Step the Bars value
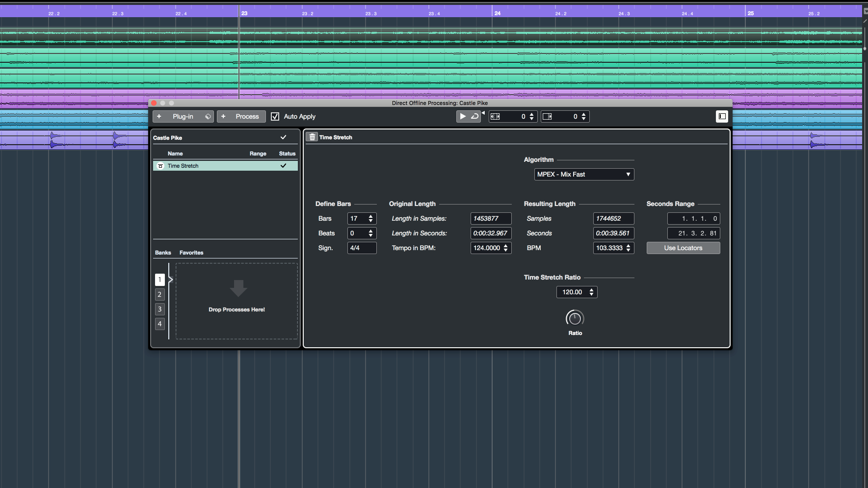The image size is (868, 488). tap(370, 218)
